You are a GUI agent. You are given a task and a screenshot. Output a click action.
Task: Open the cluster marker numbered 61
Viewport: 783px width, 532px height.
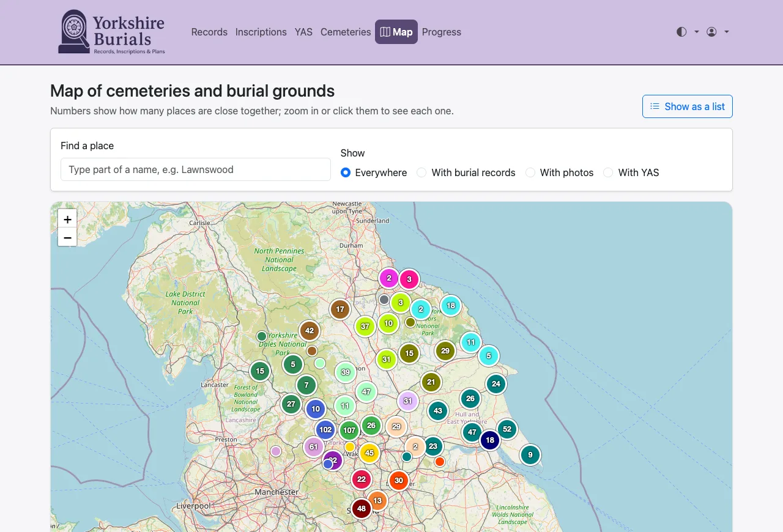pos(314,447)
